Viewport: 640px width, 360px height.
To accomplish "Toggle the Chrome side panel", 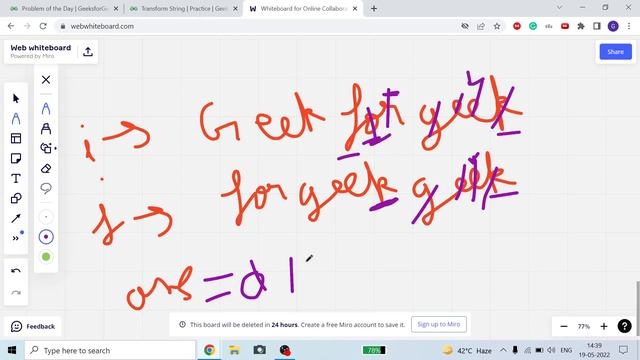I will point(597,26).
